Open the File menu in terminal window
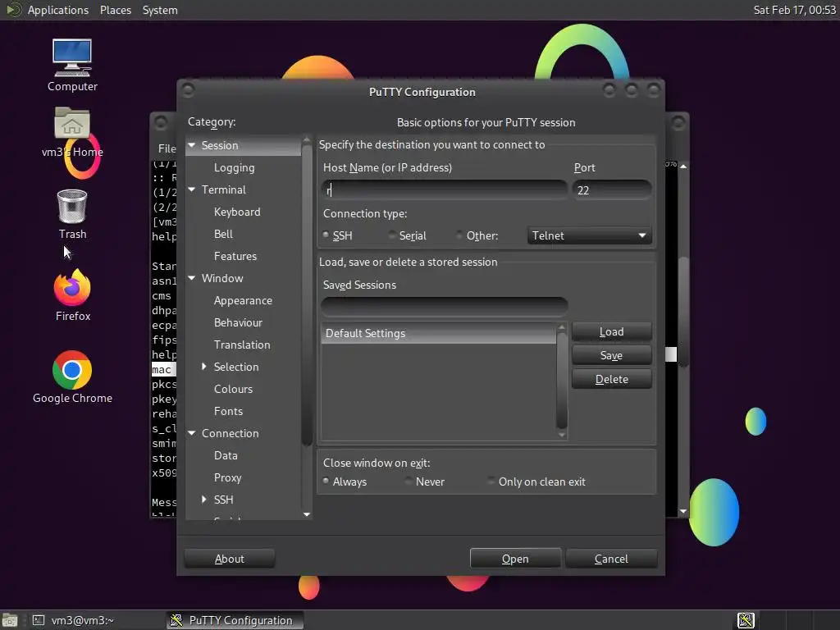The width and height of the screenshot is (840, 630). click(167, 148)
